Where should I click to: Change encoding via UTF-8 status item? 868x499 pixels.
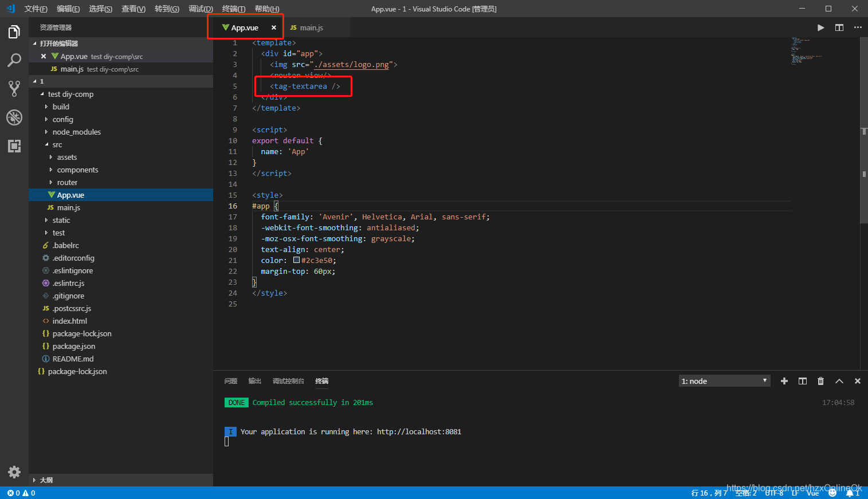tap(774, 493)
